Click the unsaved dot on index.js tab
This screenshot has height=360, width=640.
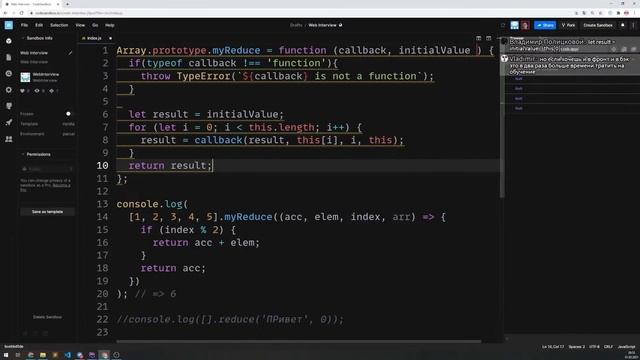(110, 38)
